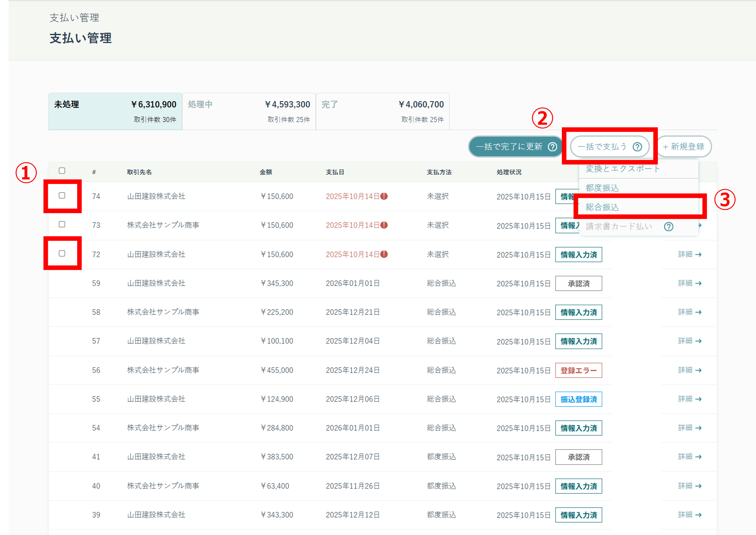Open the 一括で支払う dropdown
Image resolution: width=756 pixels, height=535 pixels.
[x=610, y=147]
